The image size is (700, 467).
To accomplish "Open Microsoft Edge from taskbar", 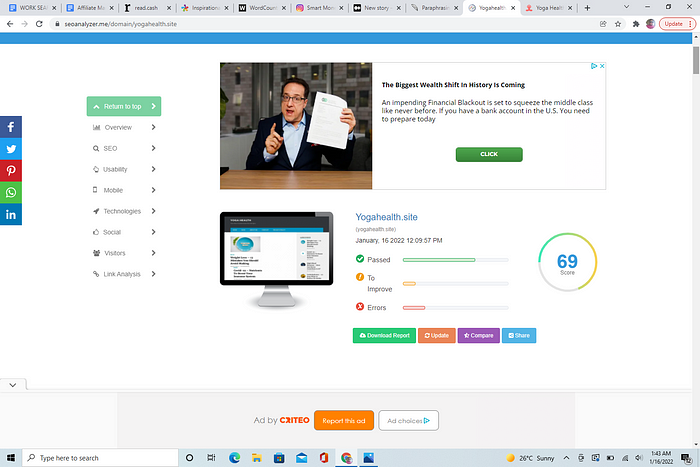I will [234, 458].
